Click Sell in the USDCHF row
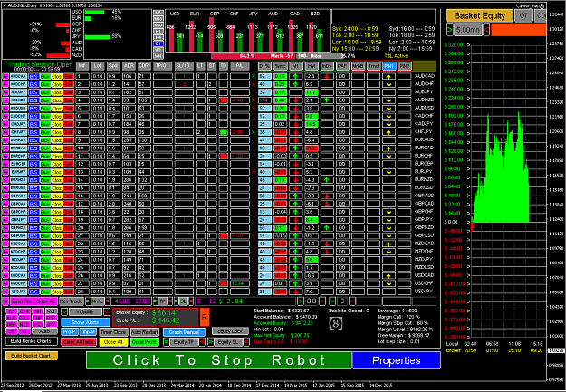 69,283
